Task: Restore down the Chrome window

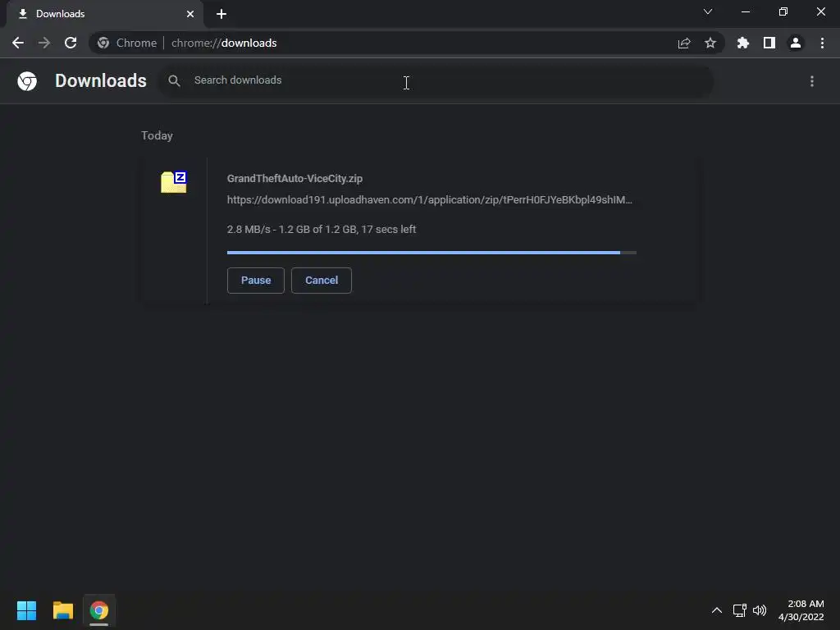Action: 783,11
